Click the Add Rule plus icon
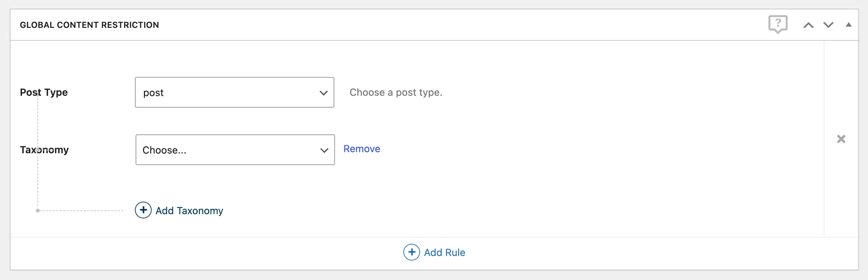Viewport: 868px width, 280px height. [x=412, y=252]
